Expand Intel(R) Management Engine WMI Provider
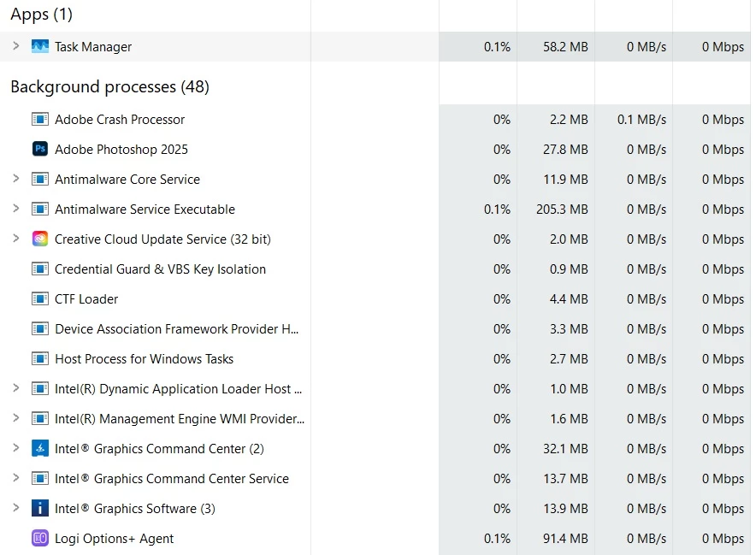Image resolution: width=756 pixels, height=555 pixels. (x=16, y=417)
